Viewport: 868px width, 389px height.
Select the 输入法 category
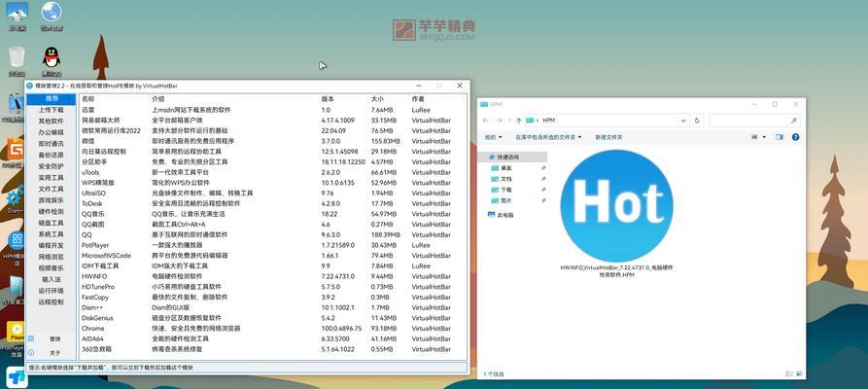[x=52, y=279]
